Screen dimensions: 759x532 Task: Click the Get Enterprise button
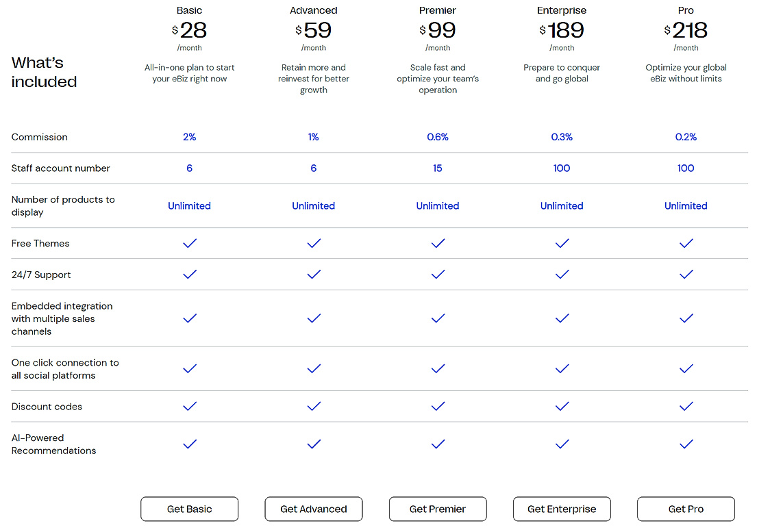[562, 509]
